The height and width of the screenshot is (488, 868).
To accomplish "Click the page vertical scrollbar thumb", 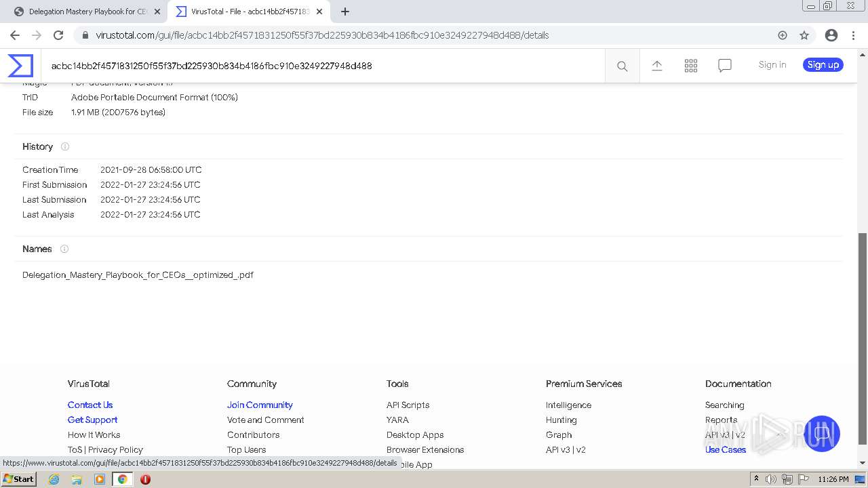I will coord(863,339).
